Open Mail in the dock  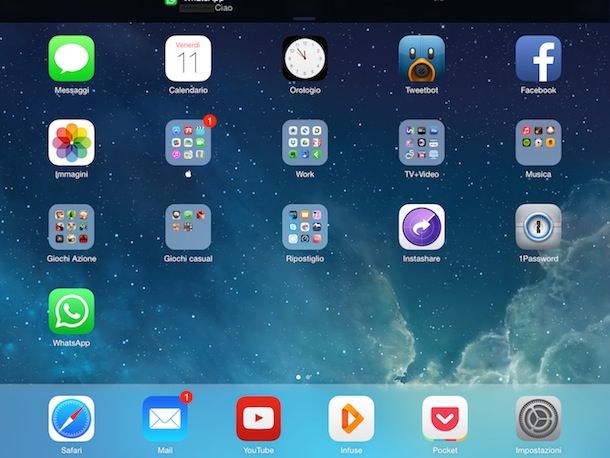click(x=165, y=419)
